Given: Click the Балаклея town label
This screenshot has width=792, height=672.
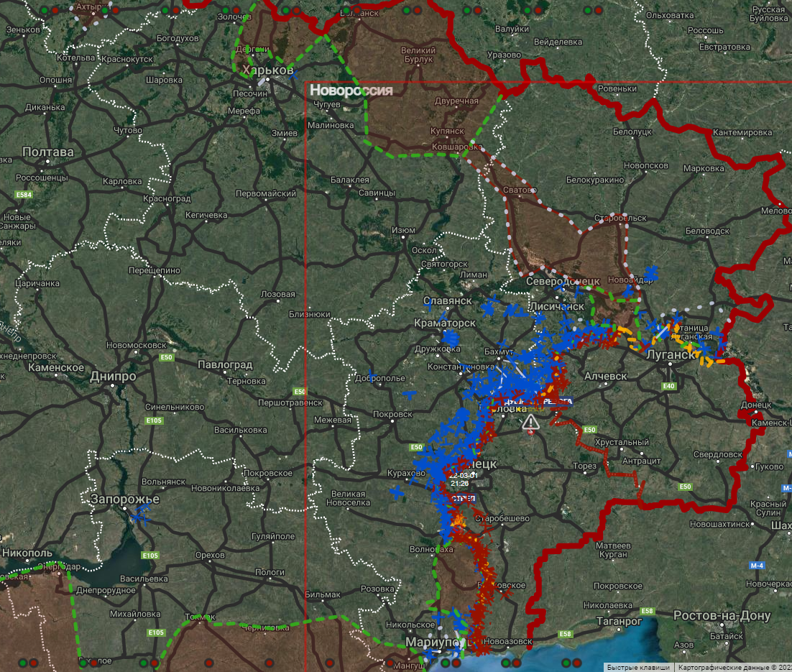Looking at the screenshot, I should tap(349, 180).
